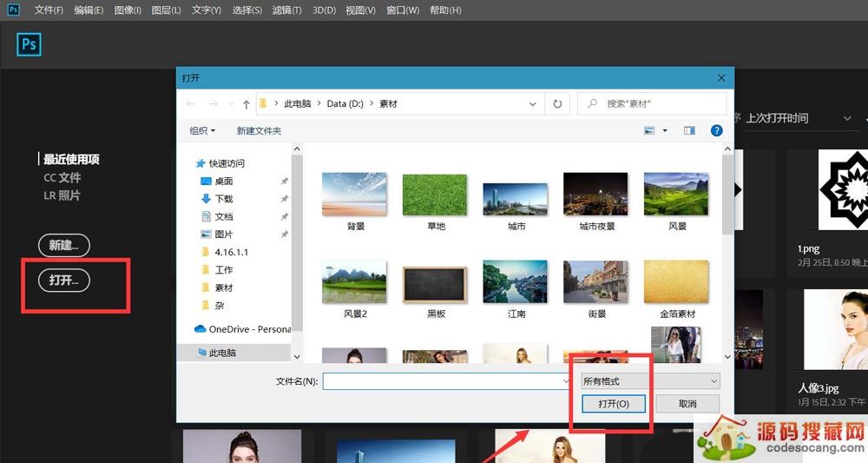
Task: Click the 取消 button
Action: pyautogui.click(x=687, y=404)
